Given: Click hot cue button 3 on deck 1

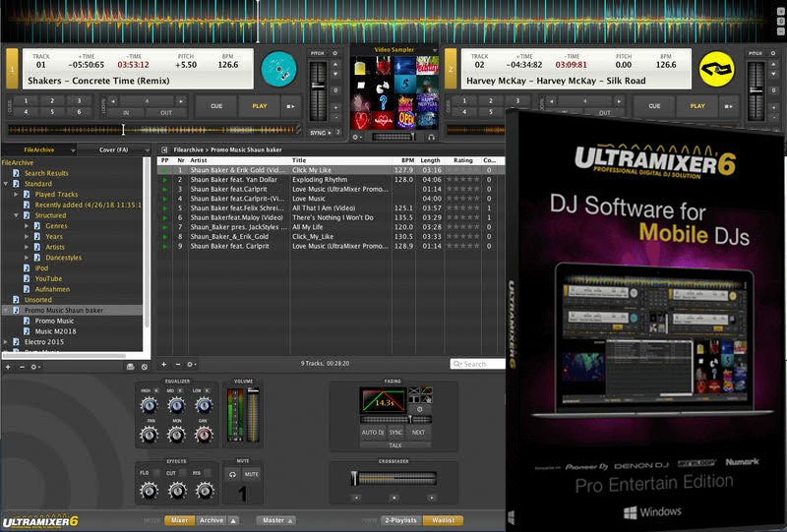Looking at the screenshot, I should (79, 101).
